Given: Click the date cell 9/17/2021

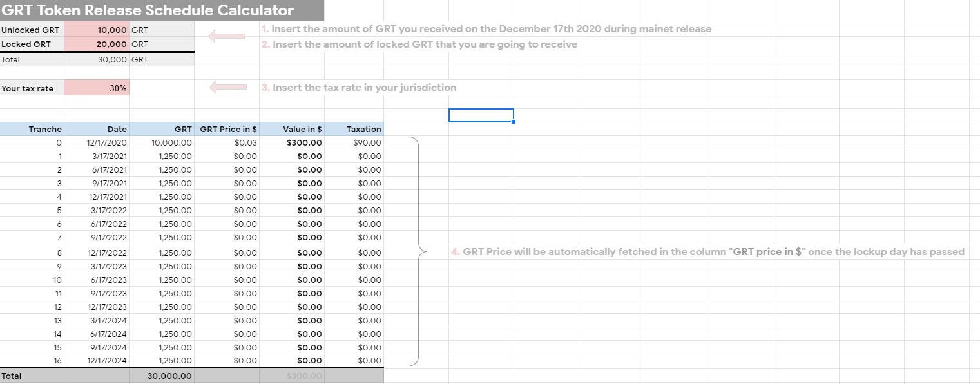Looking at the screenshot, I should [x=97, y=183].
